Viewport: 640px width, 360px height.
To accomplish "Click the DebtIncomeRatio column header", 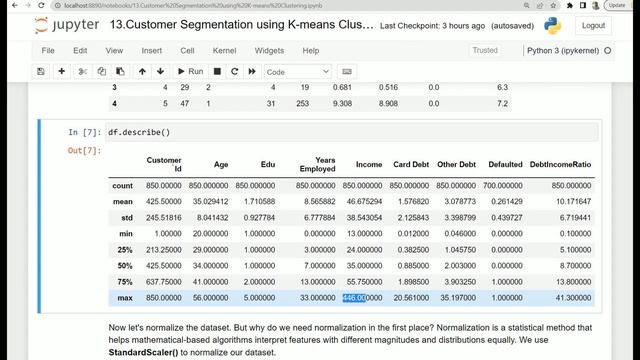I will pyautogui.click(x=560, y=164).
